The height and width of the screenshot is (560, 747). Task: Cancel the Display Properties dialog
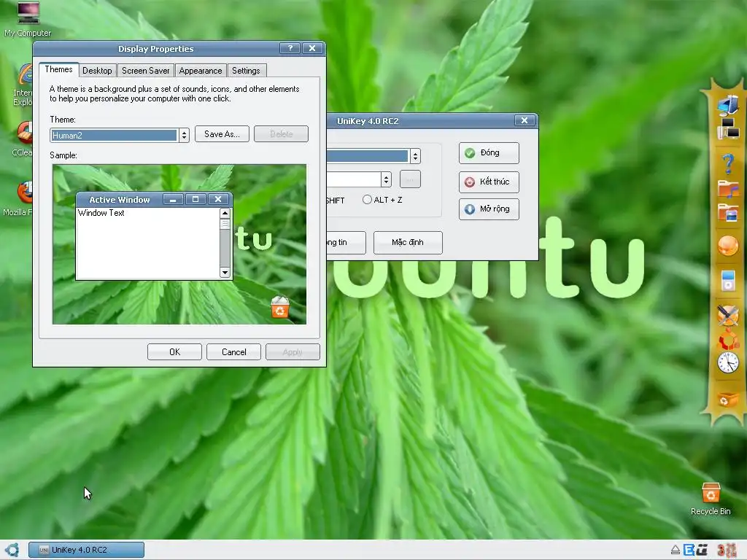tap(234, 352)
